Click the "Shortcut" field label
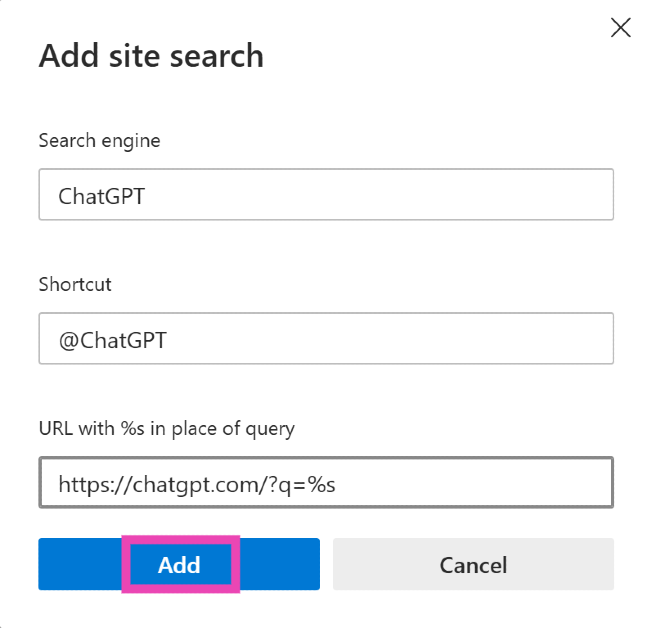 point(75,284)
